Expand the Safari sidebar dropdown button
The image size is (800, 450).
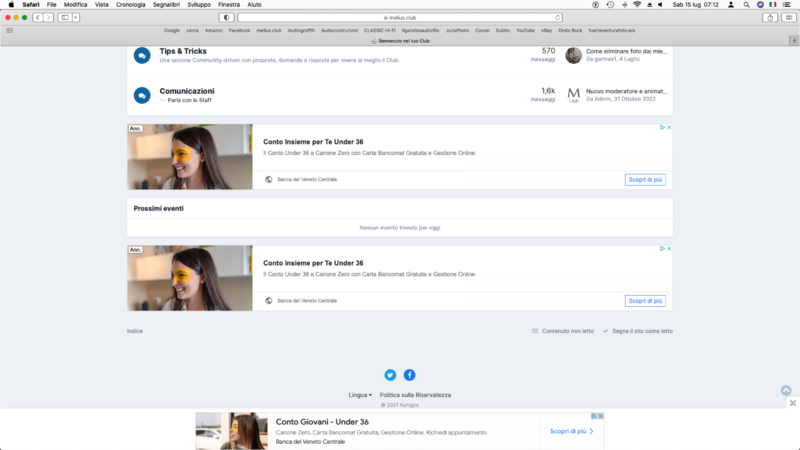(77, 17)
